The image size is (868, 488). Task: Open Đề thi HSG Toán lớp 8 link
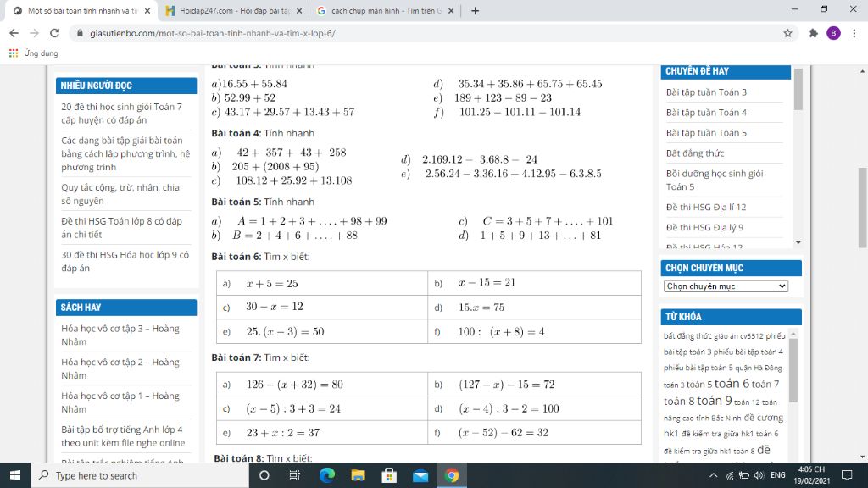pos(121,227)
